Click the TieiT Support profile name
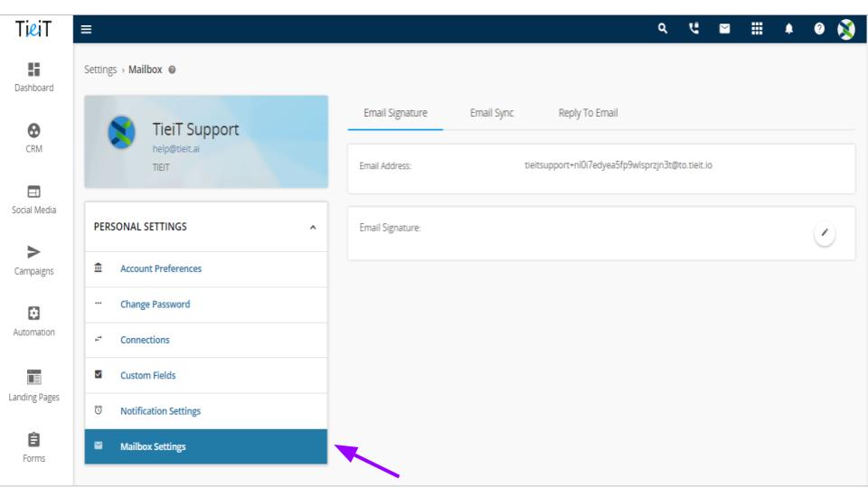Image resolution: width=868 pixels, height=488 pixels. click(x=195, y=129)
